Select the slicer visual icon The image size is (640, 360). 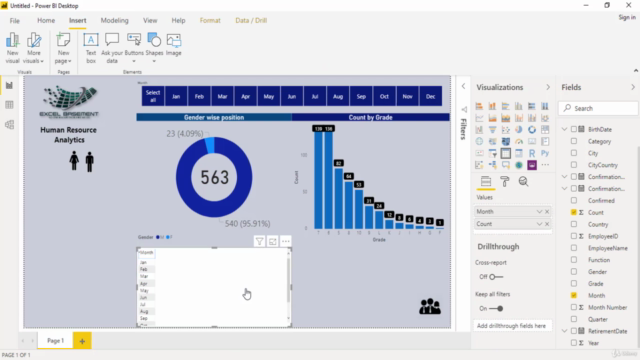click(x=492, y=153)
